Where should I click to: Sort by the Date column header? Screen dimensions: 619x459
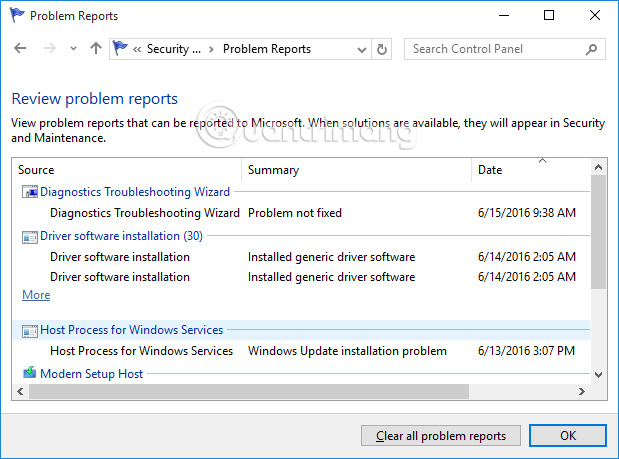[x=531, y=170]
